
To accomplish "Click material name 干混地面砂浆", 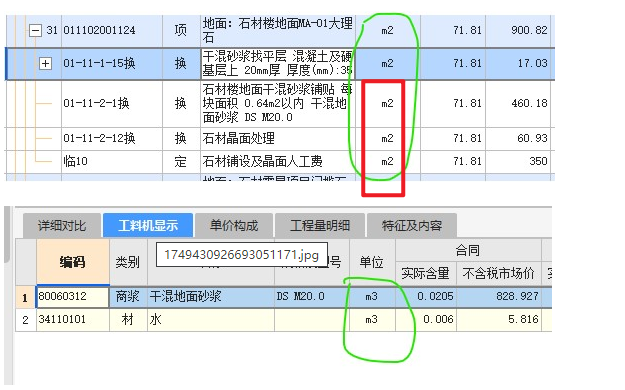I will point(185,297).
